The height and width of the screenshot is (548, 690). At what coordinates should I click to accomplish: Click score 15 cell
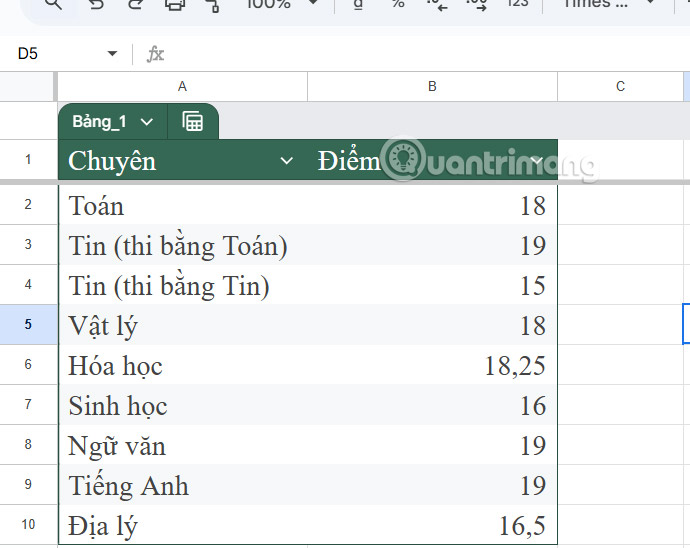tap(433, 285)
